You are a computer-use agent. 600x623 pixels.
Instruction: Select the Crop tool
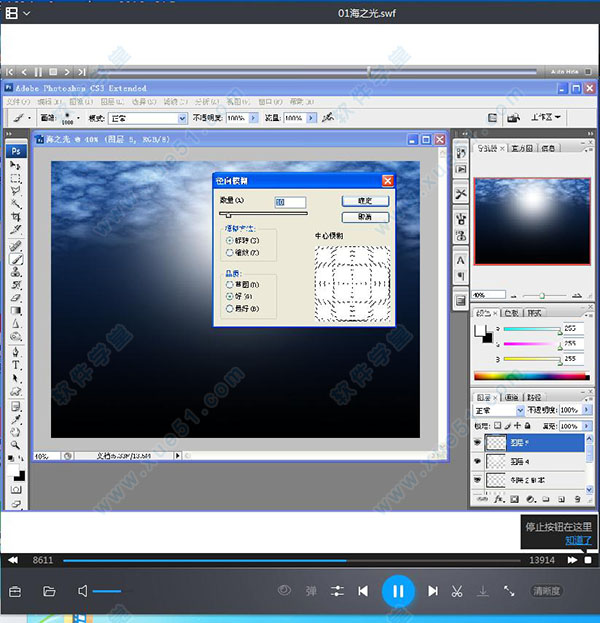[16, 217]
